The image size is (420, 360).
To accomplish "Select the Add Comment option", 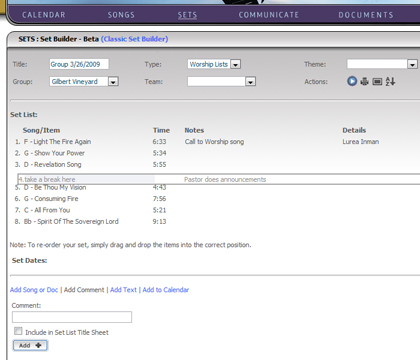I will tap(84, 290).
